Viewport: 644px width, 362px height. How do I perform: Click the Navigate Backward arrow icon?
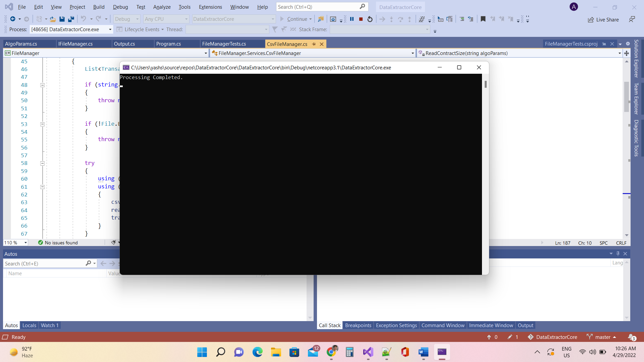pyautogui.click(x=13, y=19)
